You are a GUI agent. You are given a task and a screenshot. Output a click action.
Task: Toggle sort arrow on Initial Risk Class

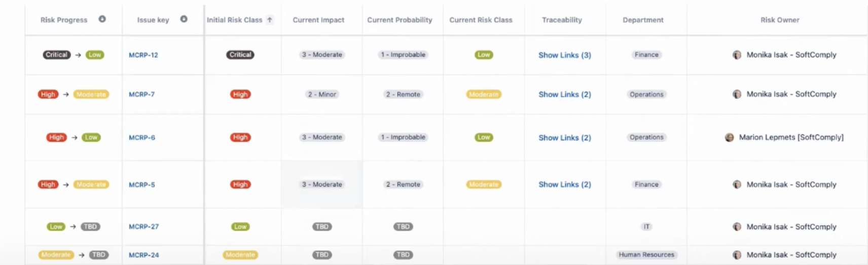(270, 20)
